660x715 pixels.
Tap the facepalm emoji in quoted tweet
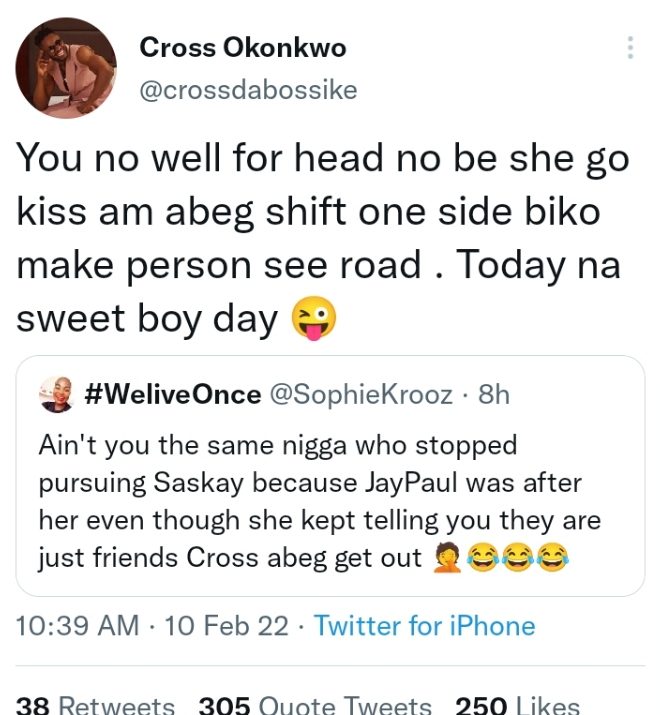coord(444,558)
